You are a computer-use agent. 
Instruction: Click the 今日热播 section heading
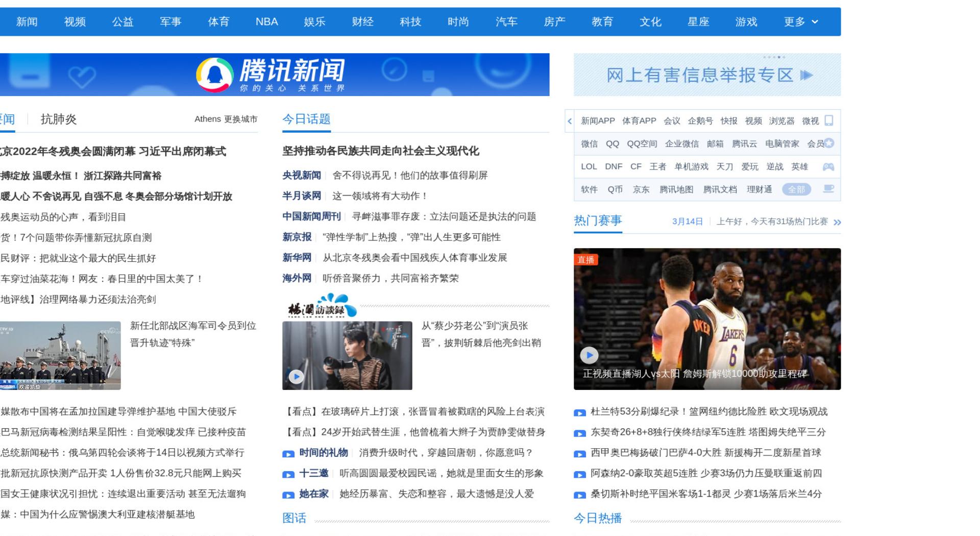[598, 518]
